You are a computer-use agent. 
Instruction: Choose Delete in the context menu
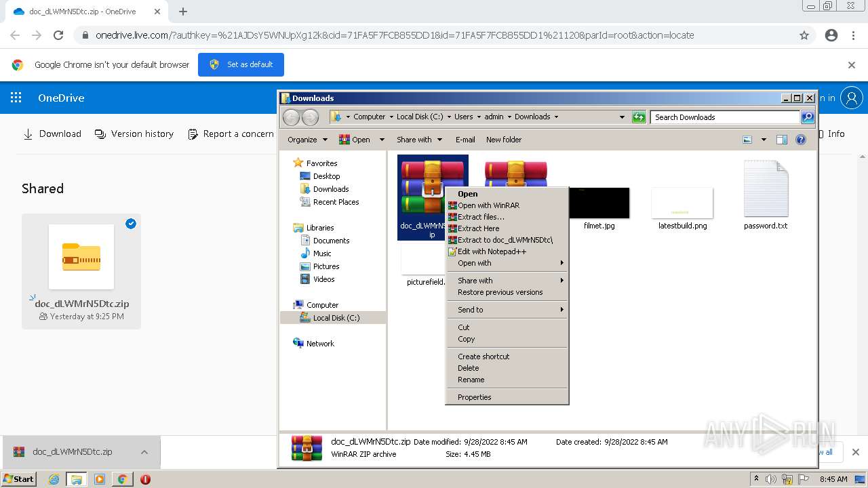507,368
